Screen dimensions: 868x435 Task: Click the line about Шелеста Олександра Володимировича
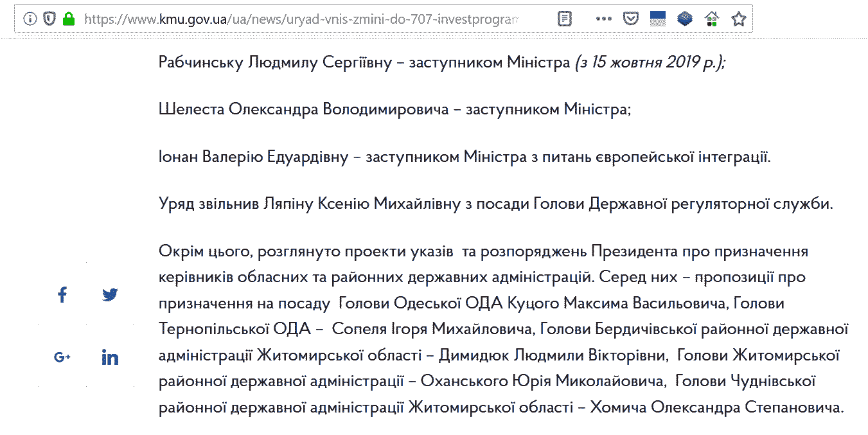click(x=395, y=110)
